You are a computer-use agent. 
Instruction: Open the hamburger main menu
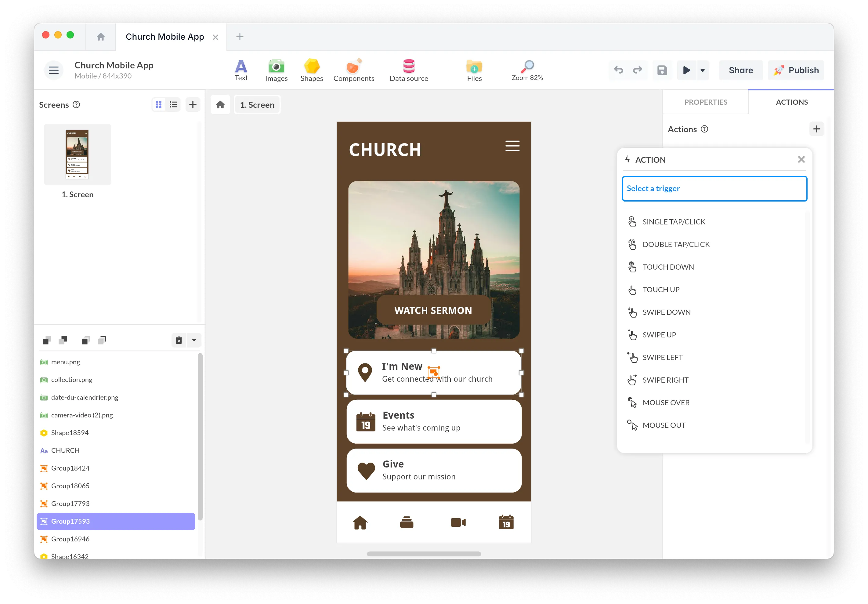[54, 70]
